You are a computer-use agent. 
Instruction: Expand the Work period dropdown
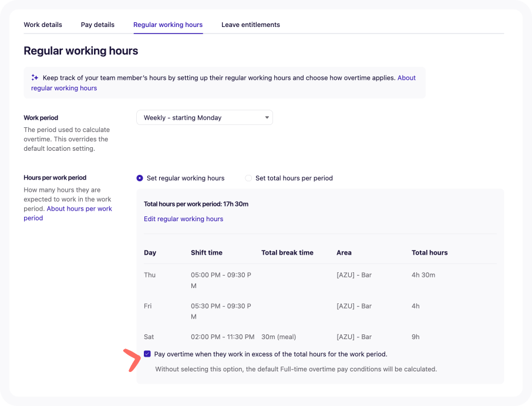click(x=204, y=117)
